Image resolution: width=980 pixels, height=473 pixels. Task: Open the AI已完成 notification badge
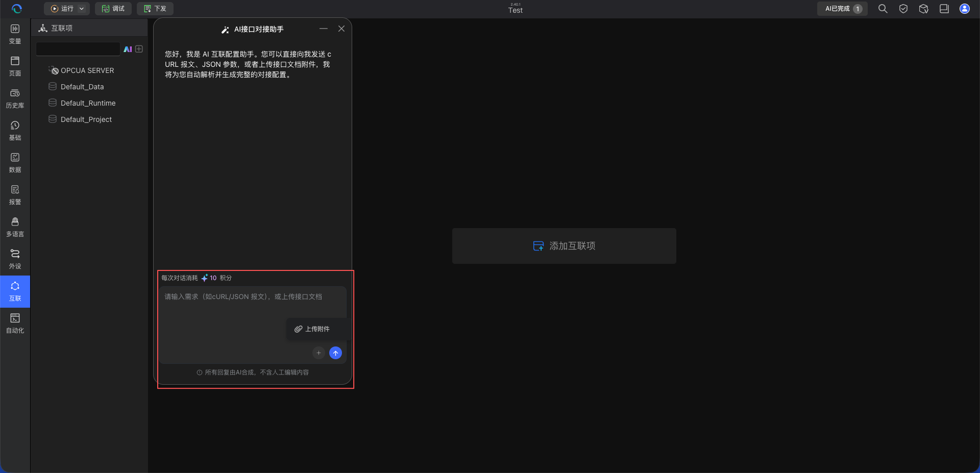click(842, 9)
